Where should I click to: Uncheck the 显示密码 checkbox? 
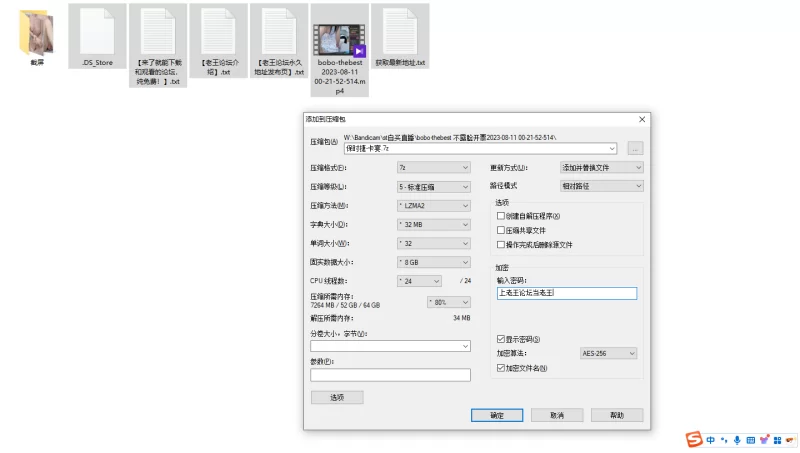(501, 339)
